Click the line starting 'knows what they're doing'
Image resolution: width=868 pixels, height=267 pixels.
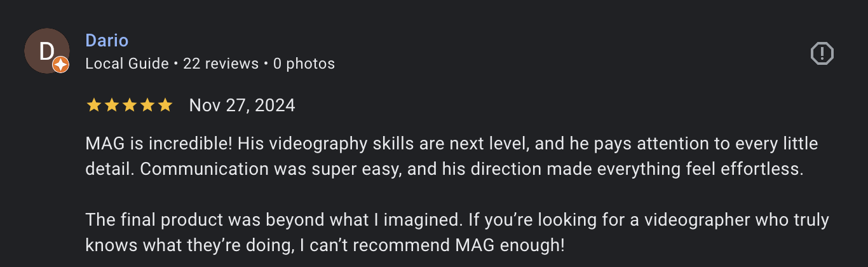point(324,245)
